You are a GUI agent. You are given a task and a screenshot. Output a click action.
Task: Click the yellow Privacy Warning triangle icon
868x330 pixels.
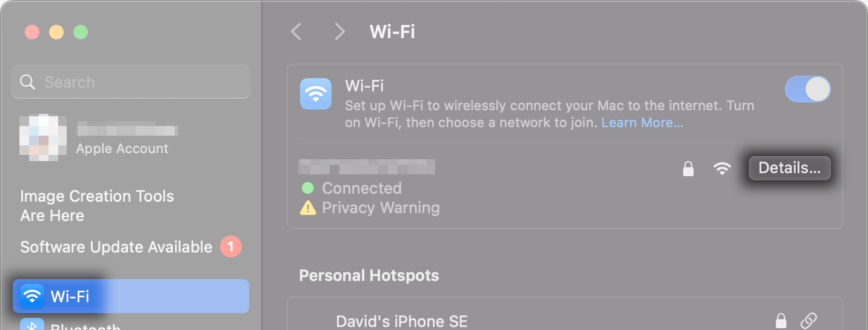point(308,208)
